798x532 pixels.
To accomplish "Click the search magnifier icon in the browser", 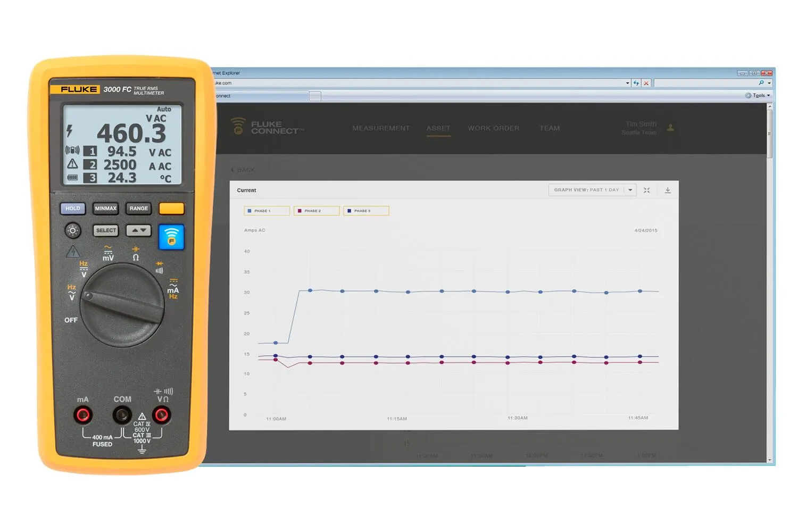I will 761,82.
